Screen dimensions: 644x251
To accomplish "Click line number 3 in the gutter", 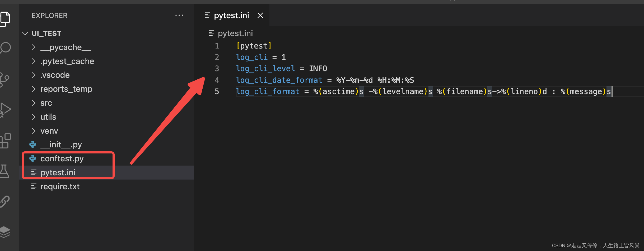I will coord(217,69).
